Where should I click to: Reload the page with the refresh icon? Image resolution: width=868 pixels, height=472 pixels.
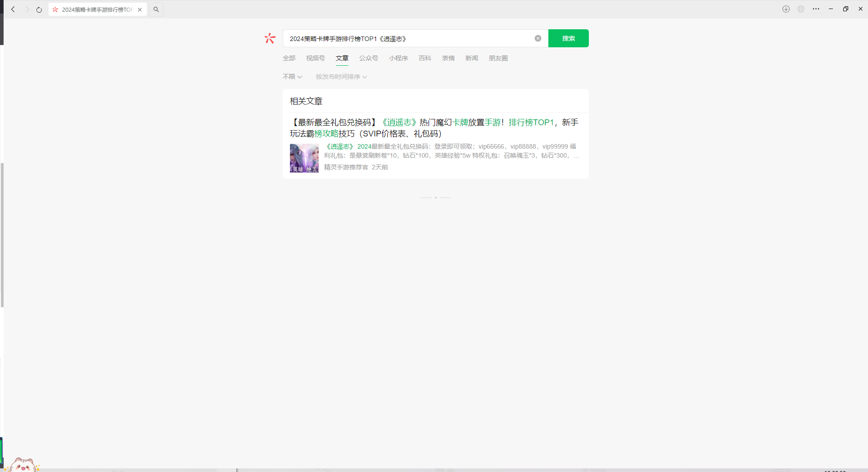coord(39,9)
